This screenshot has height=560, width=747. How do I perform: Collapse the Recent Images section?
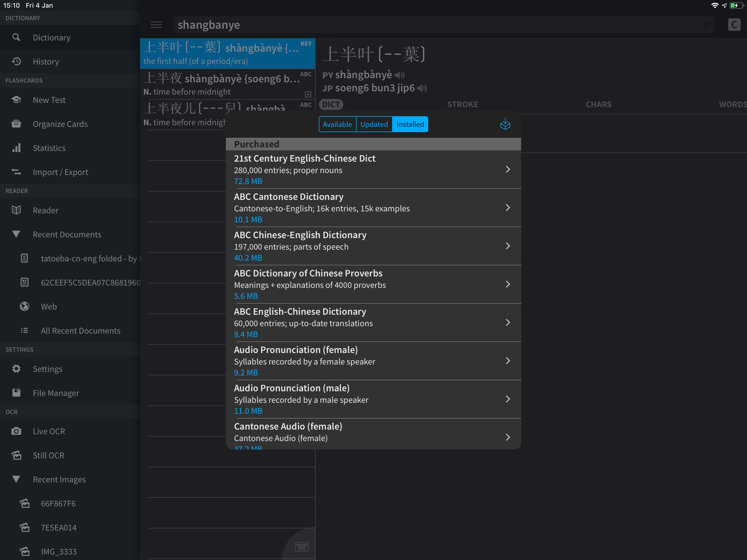tap(16, 479)
